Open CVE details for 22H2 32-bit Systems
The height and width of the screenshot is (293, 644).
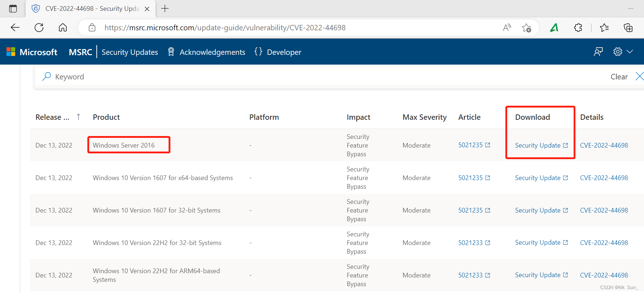pos(604,242)
